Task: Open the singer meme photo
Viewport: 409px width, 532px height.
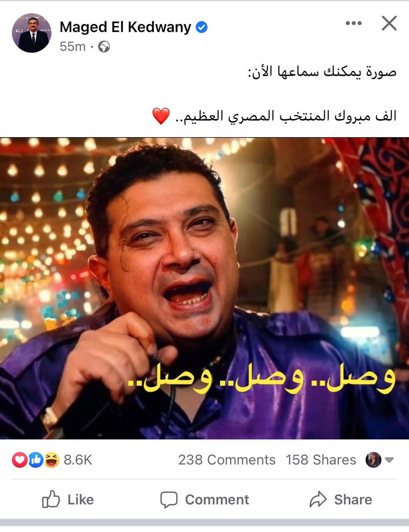Action: (x=204, y=288)
